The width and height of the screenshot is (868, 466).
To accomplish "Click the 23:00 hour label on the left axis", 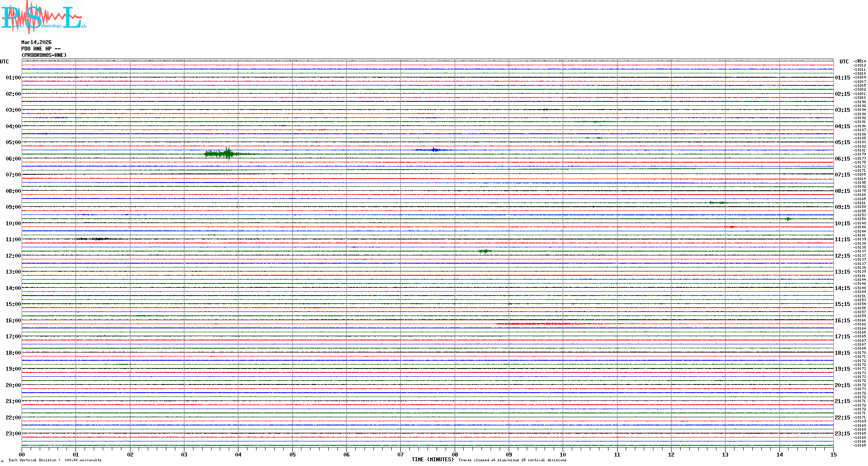I will coord(13,434).
